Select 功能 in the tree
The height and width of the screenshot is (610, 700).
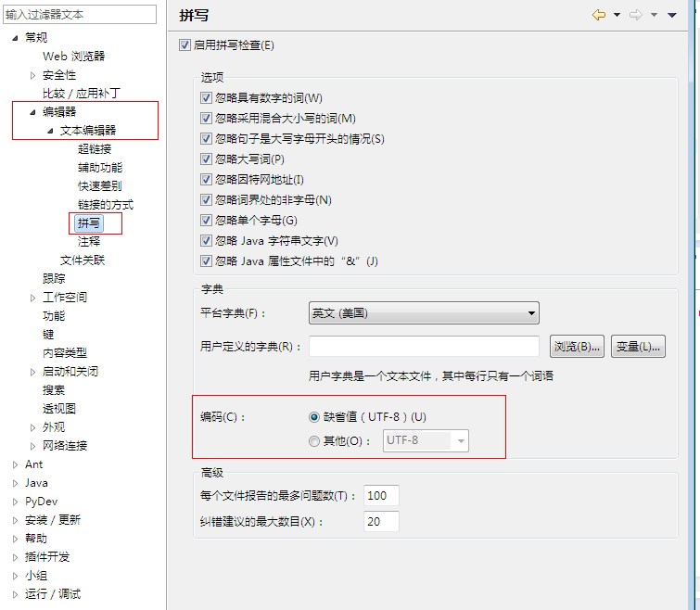pyautogui.click(x=54, y=316)
